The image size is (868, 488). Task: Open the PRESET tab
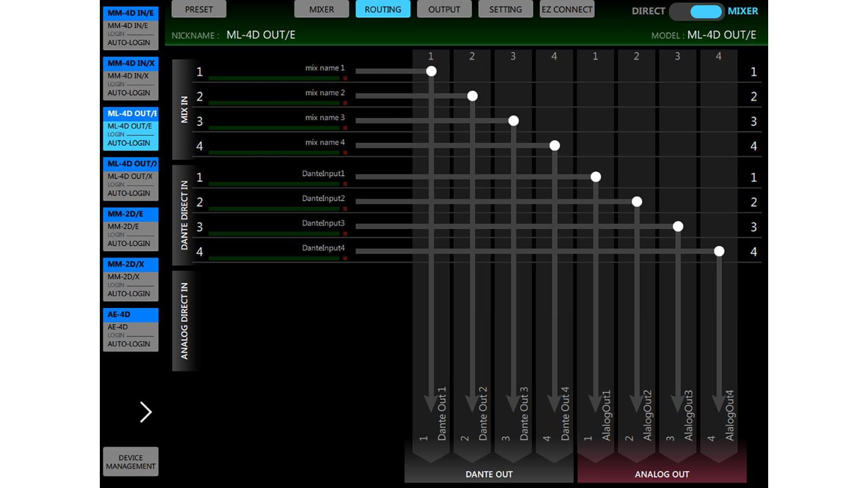click(199, 9)
